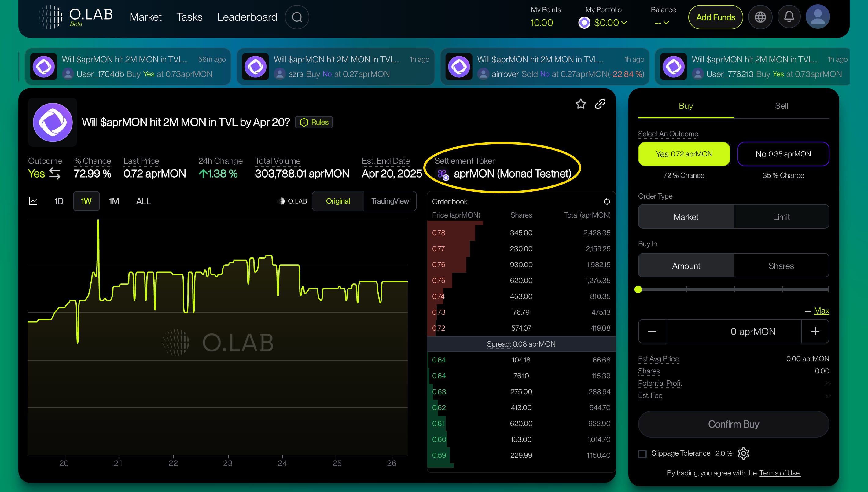Open the profile avatar menu
The image size is (868, 492).
point(818,17)
